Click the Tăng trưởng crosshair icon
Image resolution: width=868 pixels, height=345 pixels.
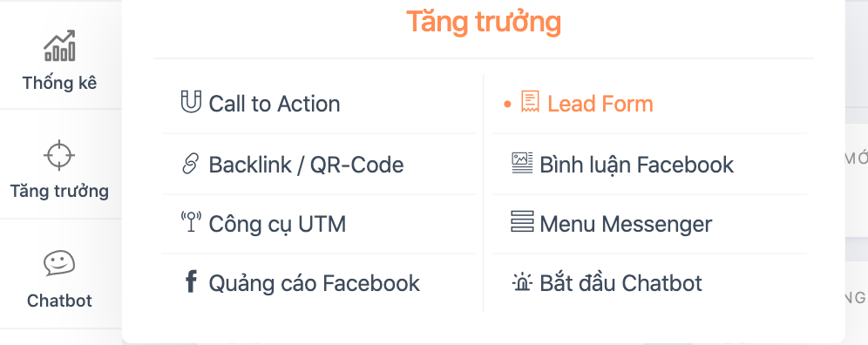(x=59, y=154)
